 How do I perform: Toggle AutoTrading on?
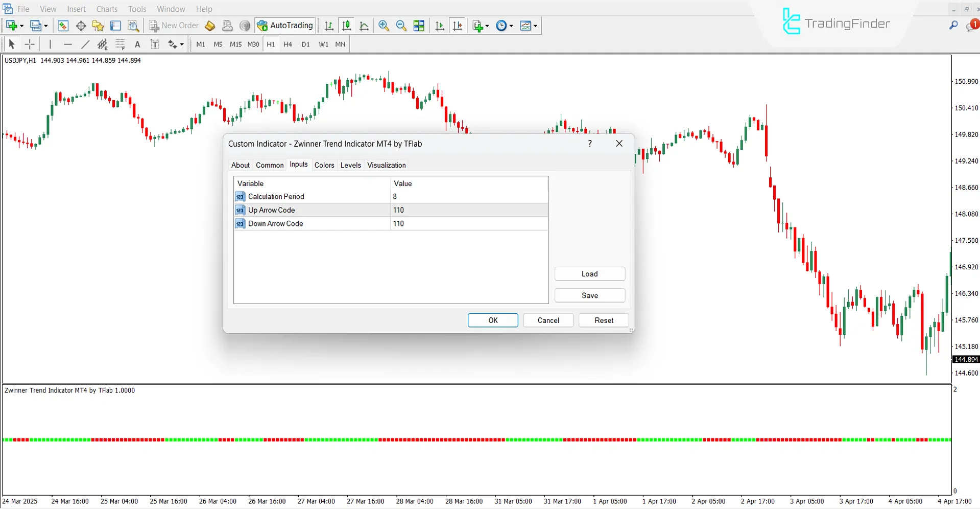(284, 25)
